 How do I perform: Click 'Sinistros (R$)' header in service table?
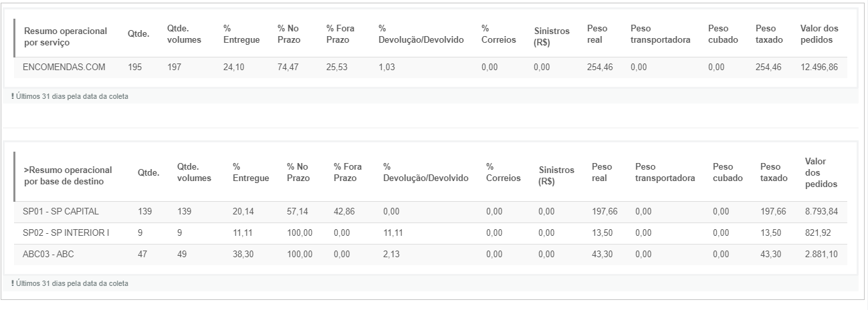552,37
